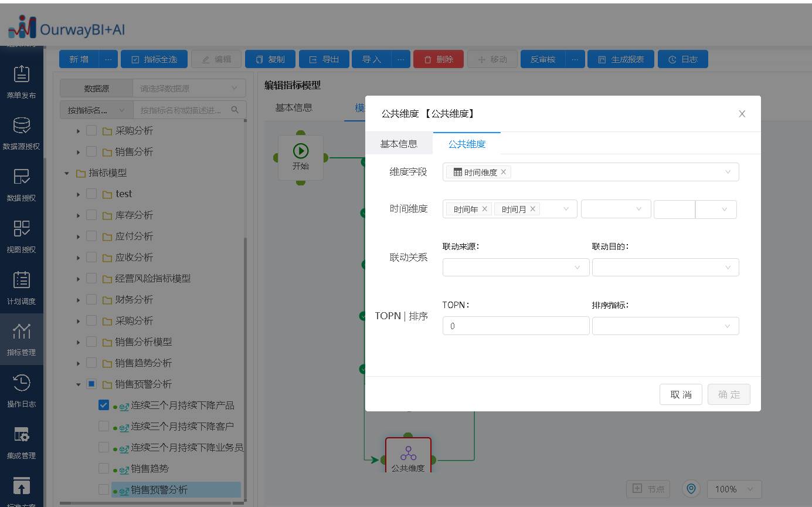Screen dimensions: 812x507
Task: Remove the 时间月 tag
Action: [x=533, y=209]
